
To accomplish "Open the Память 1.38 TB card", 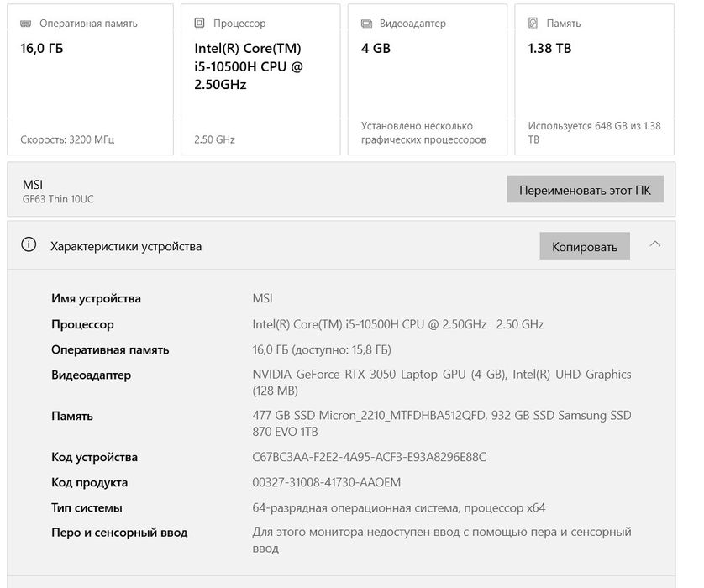I will (595, 80).
